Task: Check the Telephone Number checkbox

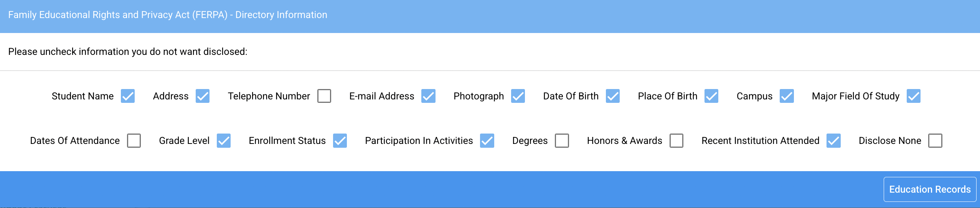Action: coord(324,96)
